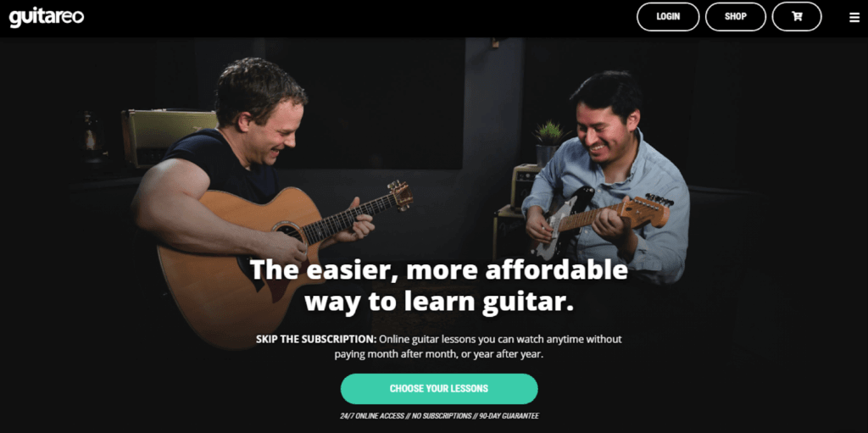Click the 'NO SUBSCRIPTIONS' footer text
The width and height of the screenshot is (868, 433).
point(441,416)
